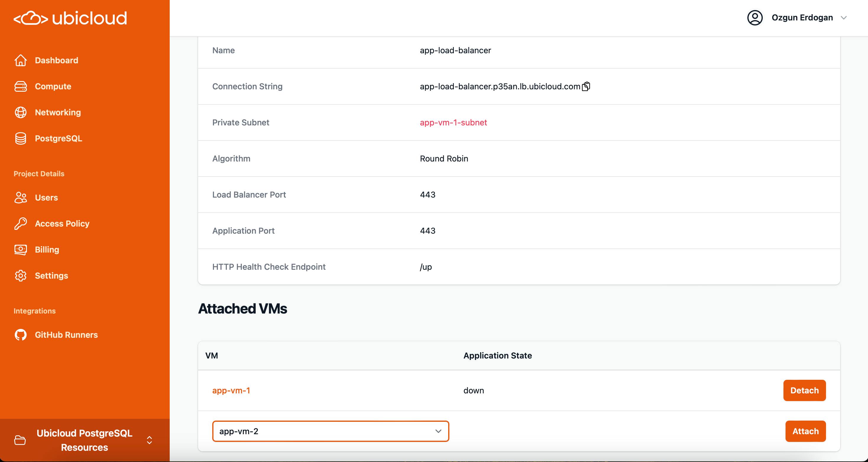Click the Name field label

224,50
